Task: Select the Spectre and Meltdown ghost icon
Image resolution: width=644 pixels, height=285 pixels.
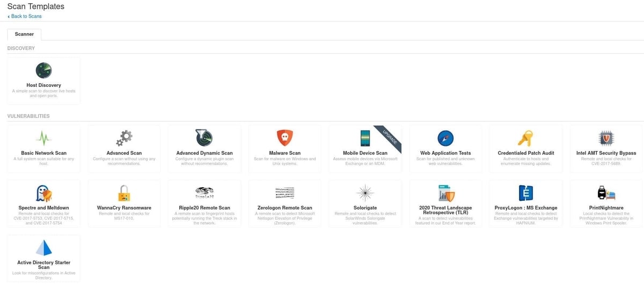Action: point(43,193)
